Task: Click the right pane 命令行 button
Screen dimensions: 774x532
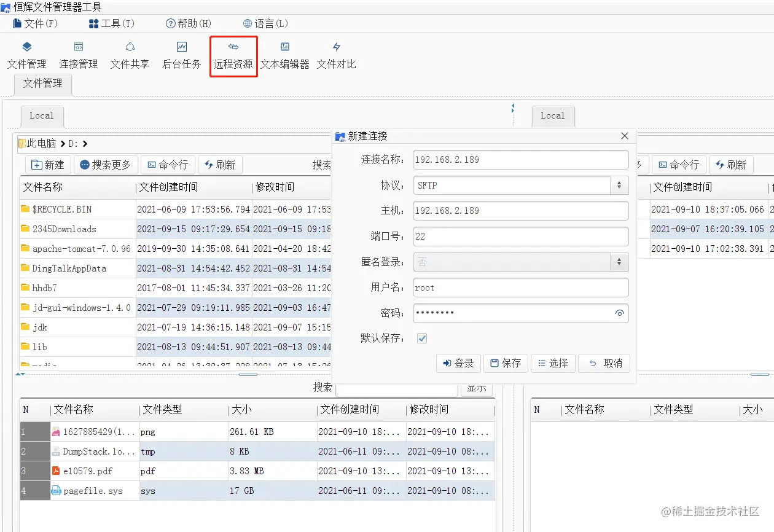Action: click(678, 165)
